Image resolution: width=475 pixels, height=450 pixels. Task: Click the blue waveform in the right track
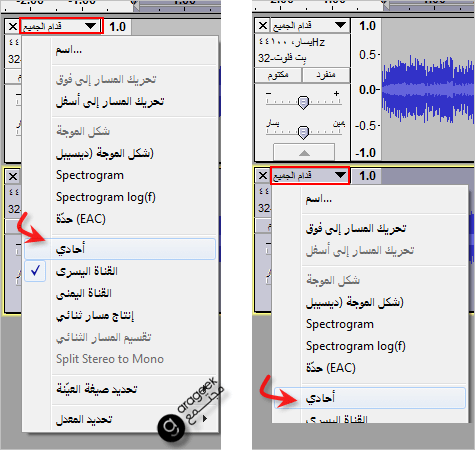[428, 90]
